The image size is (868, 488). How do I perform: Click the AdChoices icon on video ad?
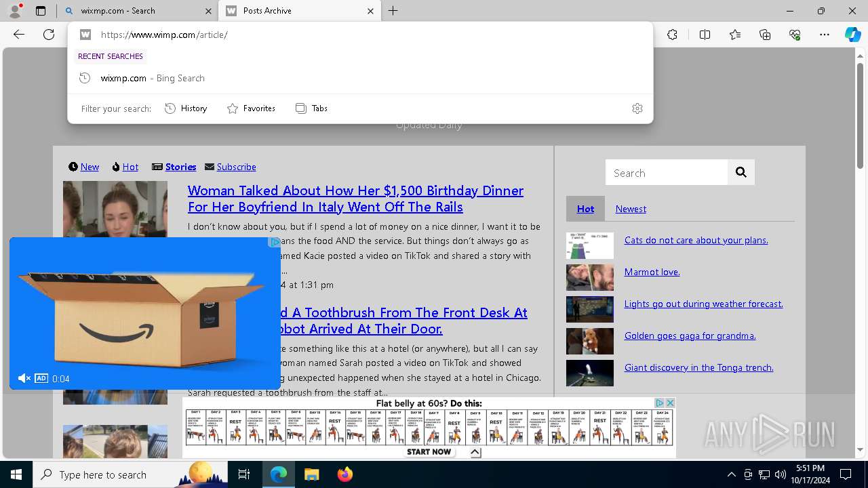tap(274, 242)
